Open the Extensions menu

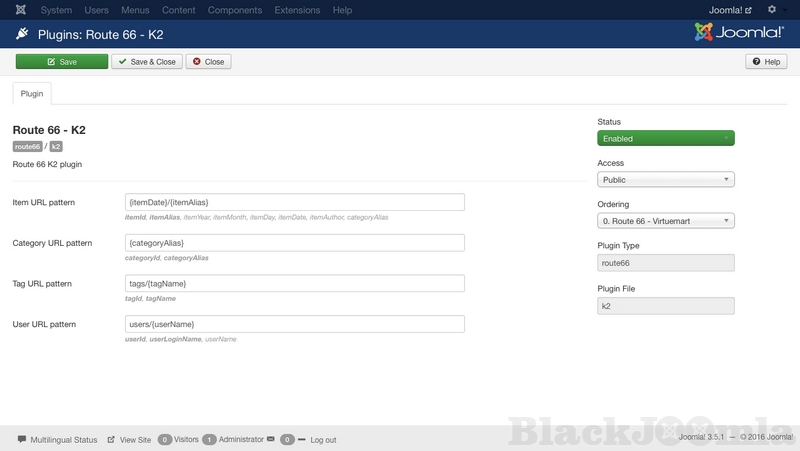tap(297, 10)
